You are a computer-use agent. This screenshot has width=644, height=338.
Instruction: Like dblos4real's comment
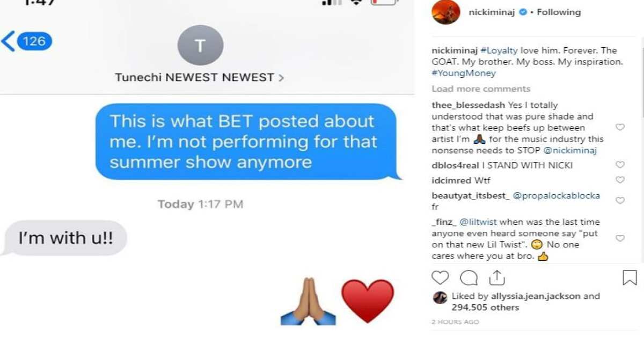click(x=620, y=165)
